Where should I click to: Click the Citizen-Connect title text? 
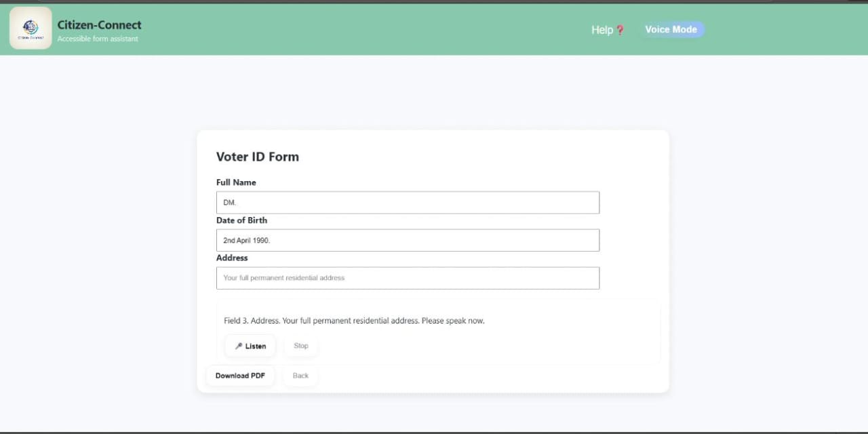click(x=100, y=25)
